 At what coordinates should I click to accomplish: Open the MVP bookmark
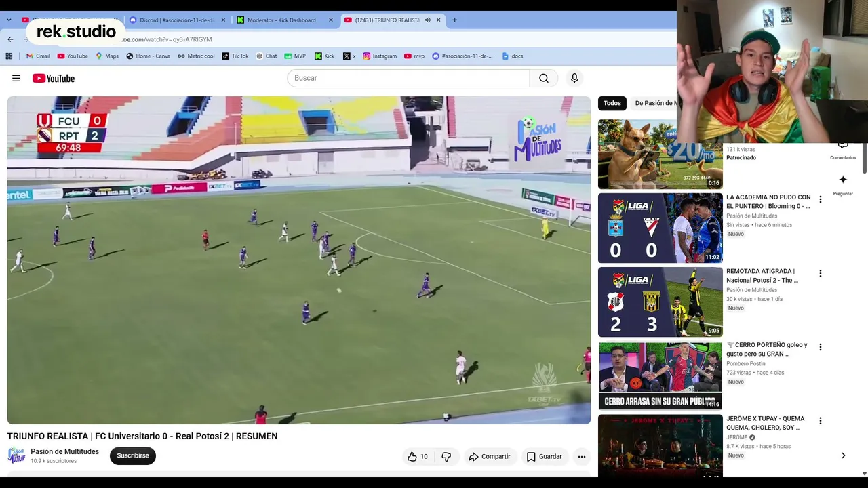pyautogui.click(x=295, y=56)
